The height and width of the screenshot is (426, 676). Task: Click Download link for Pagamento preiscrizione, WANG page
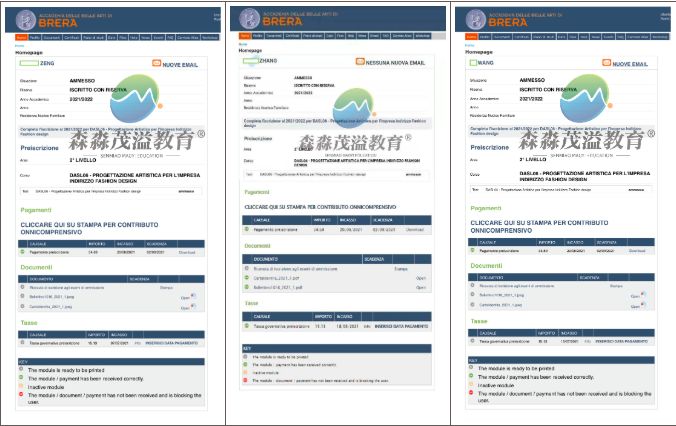[x=637, y=251]
